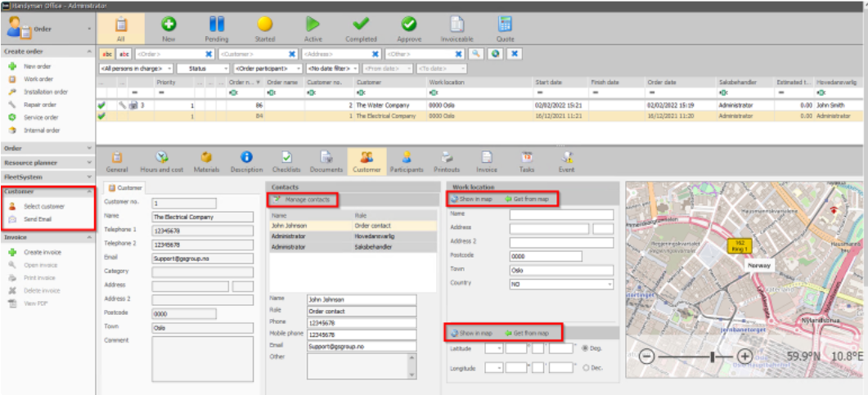Show Completed orders with checkmark icon

[361, 25]
